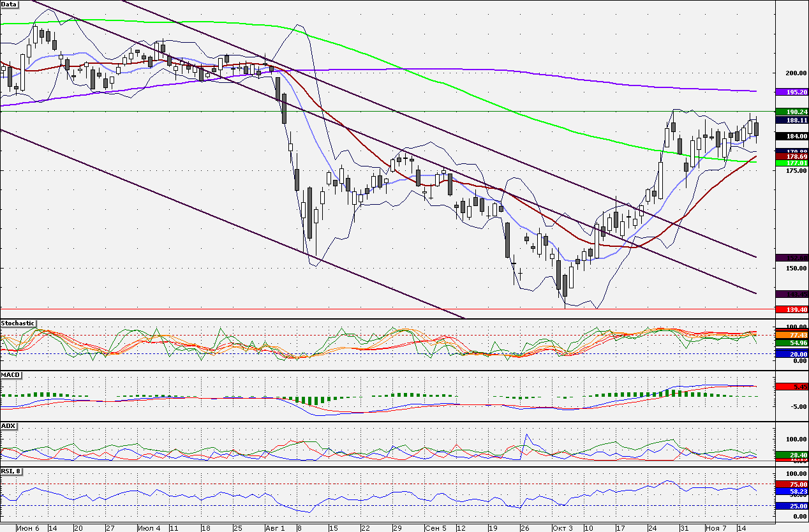The width and height of the screenshot is (809, 532).
Task: Click the black 184.00 last price tag
Action: click(792, 136)
